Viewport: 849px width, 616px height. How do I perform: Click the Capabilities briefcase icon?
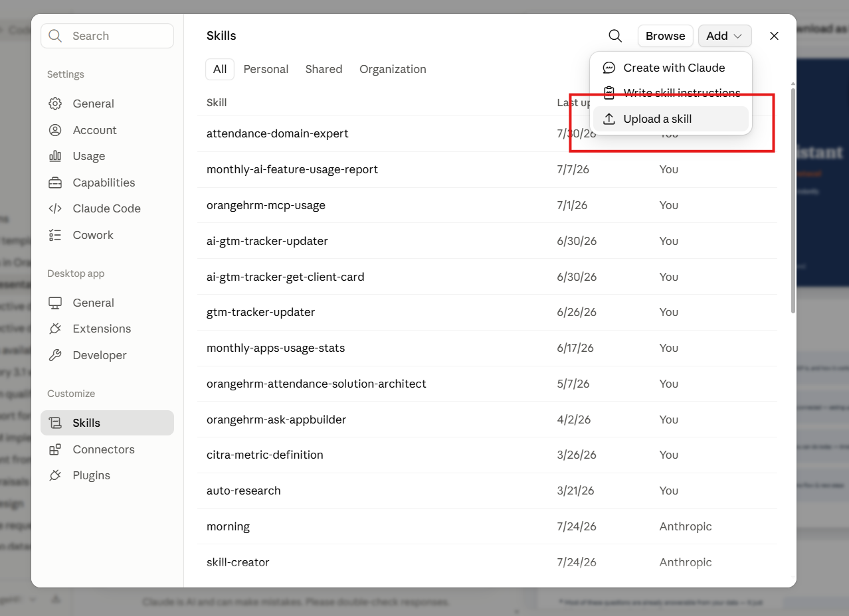coord(55,183)
